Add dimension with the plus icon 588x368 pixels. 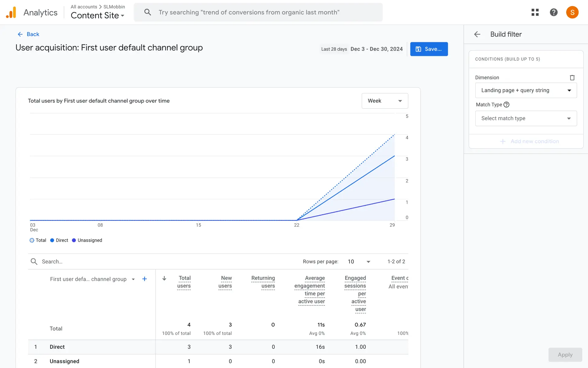coord(145,279)
